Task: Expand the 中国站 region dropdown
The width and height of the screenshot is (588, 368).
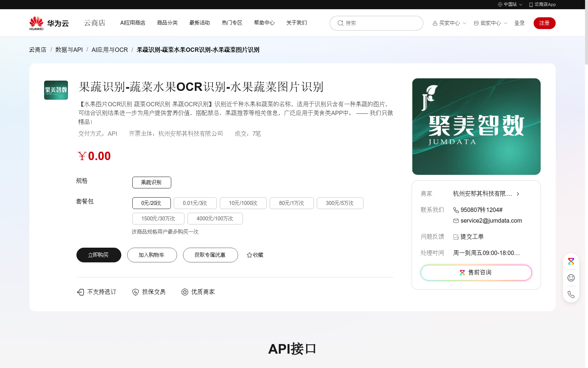Action: point(521,5)
